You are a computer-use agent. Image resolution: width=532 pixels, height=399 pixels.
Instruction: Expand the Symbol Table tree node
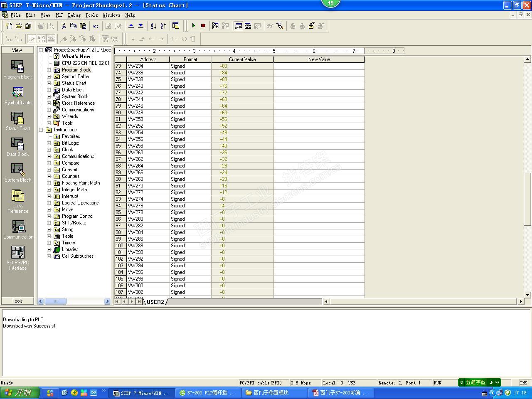(x=49, y=76)
